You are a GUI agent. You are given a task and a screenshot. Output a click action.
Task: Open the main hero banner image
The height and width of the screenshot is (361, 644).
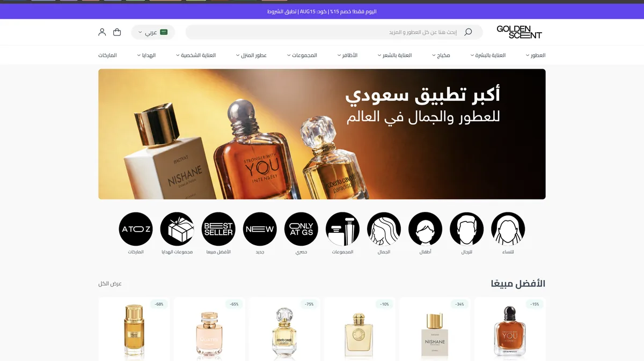point(322,134)
